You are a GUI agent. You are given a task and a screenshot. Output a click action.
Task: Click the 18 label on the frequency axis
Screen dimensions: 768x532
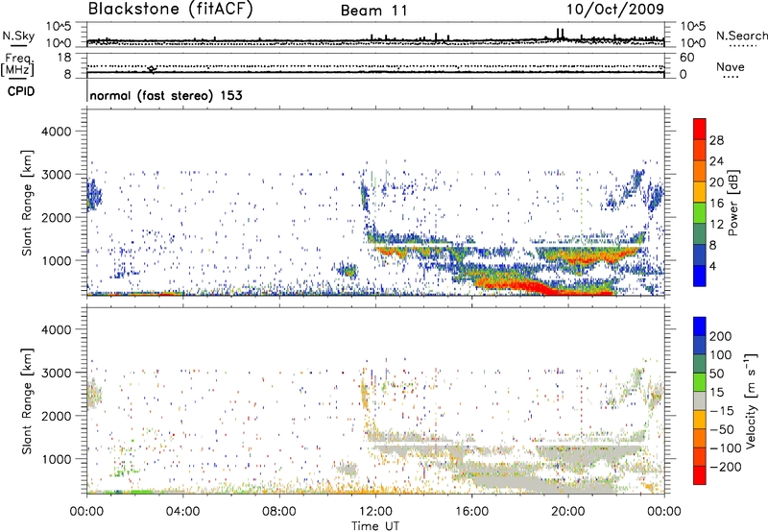pos(64,58)
